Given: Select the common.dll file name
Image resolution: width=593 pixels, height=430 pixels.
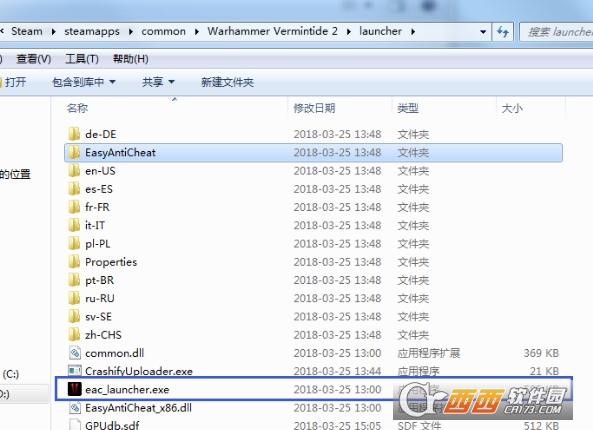Looking at the screenshot, I should point(115,353).
